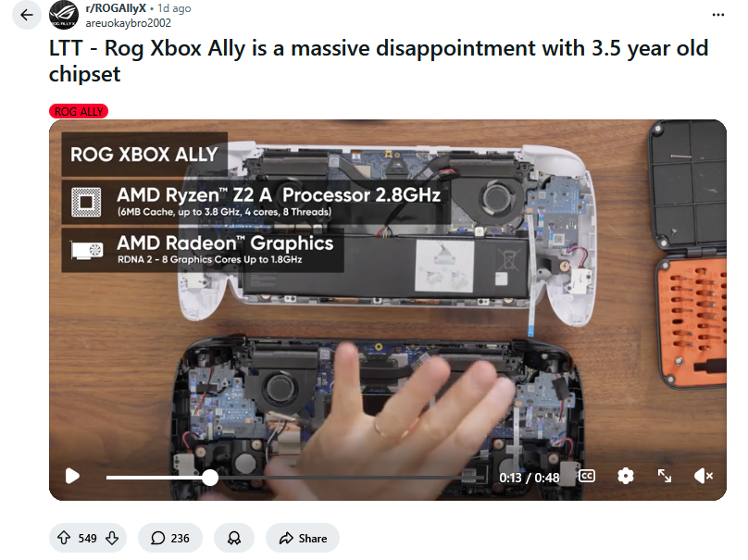Screen dimensions: 748x560
Task: Open user areuokaybro2002's profile
Action: [x=129, y=23]
